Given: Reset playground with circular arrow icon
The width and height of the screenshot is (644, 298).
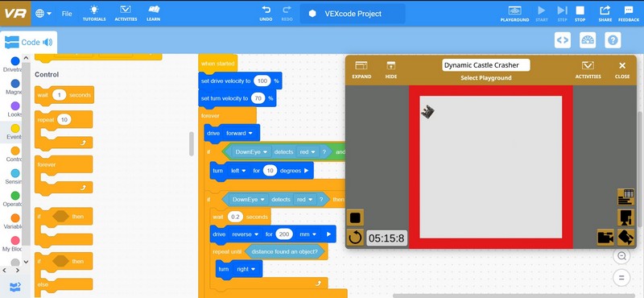Looking at the screenshot, I should tap(355, 238).
